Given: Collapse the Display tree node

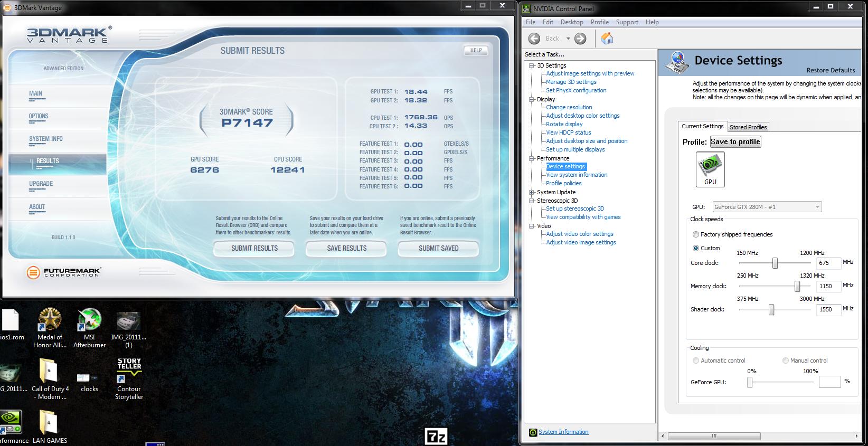Looking at the screenshot, I should (532, 99).
